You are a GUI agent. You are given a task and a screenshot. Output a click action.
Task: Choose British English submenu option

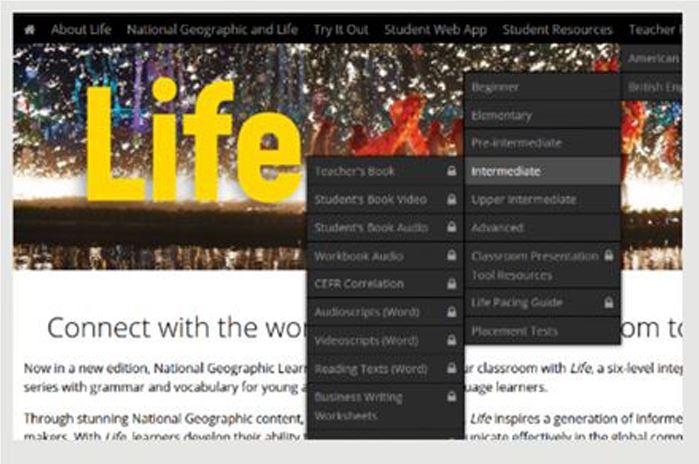(651, 87)
